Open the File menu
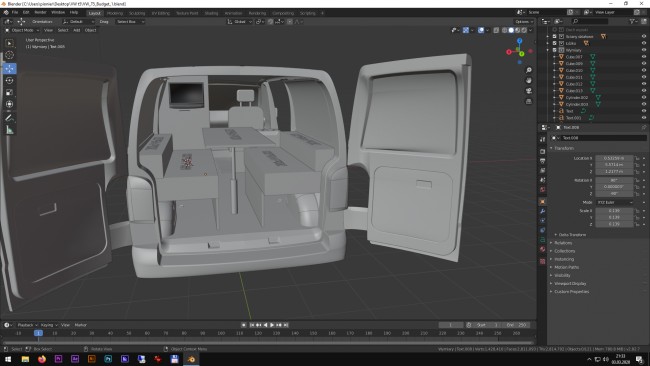Screen dimensions: 650x366 coord(15,12)
